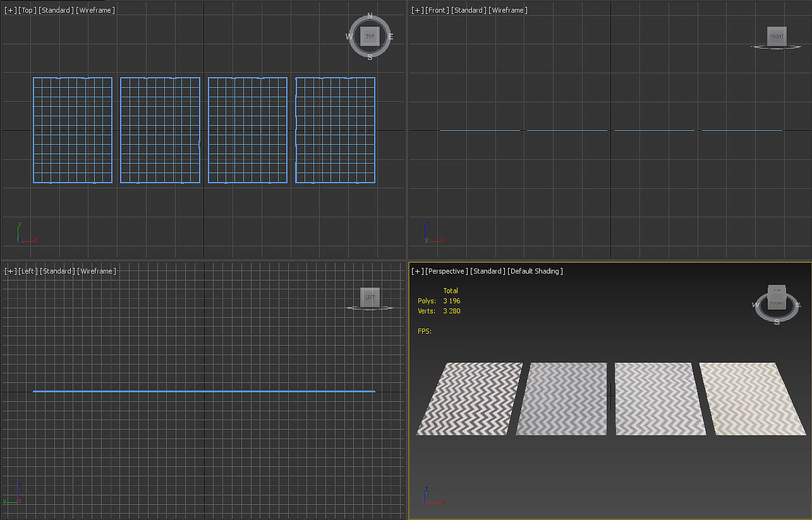Select the third rug wireframe in the Top viewport
Viewport: 812px width, 520px height.
(x=248, y=130)
